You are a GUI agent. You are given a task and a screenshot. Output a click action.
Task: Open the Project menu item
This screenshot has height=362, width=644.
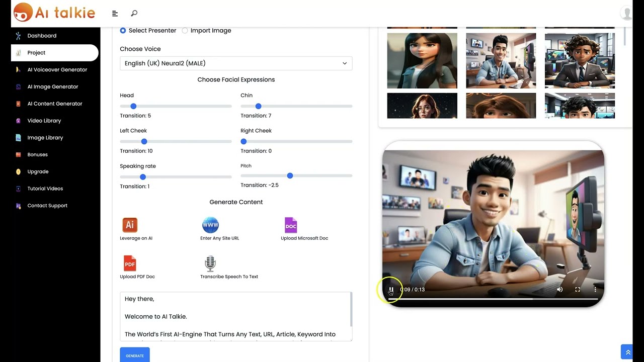[x=54, y=53]
